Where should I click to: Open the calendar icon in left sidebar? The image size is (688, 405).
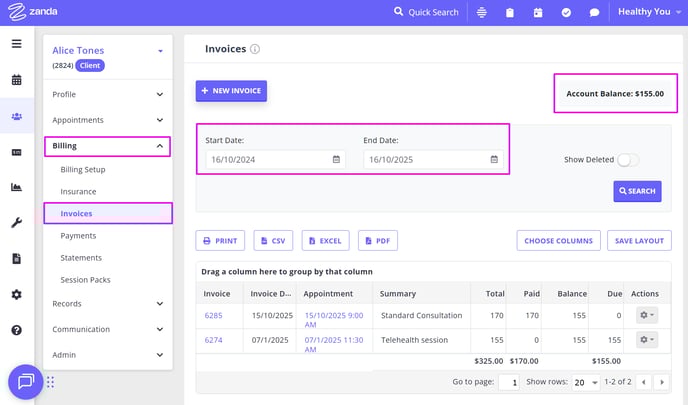click(16, 80)
